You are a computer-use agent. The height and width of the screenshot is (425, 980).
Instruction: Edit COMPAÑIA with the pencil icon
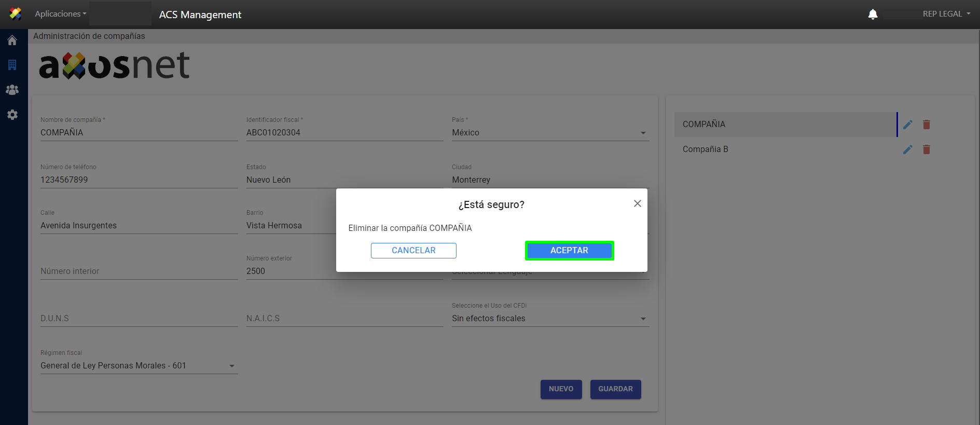tap(907, 125)
